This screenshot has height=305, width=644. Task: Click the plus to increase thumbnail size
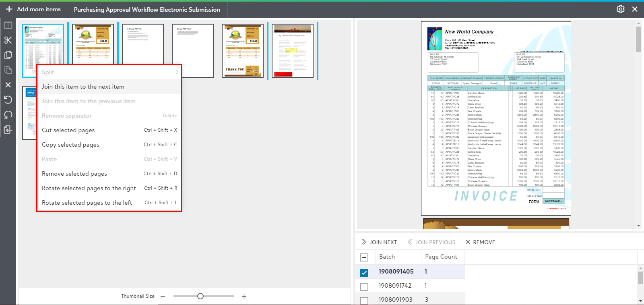pos(244,296)
